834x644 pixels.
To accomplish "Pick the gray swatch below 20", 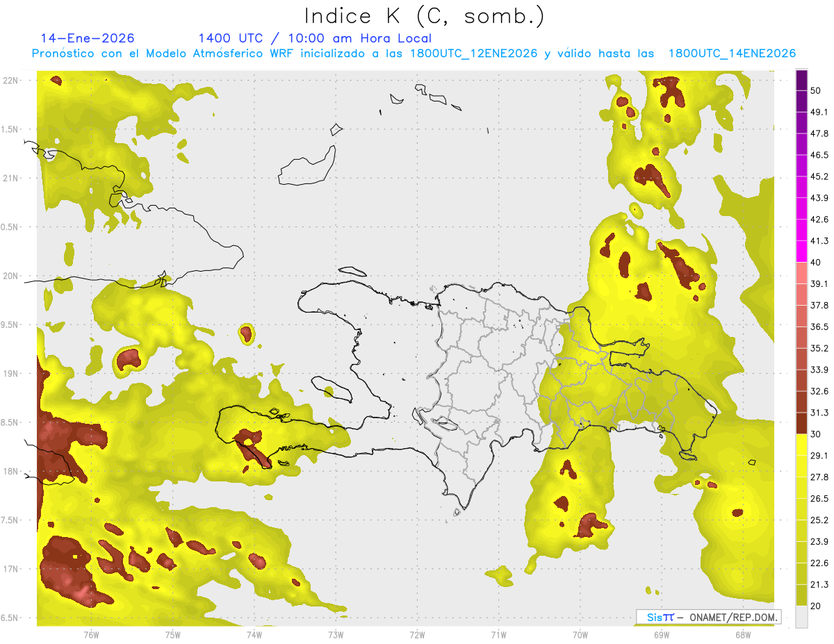I will click(801, 616).
